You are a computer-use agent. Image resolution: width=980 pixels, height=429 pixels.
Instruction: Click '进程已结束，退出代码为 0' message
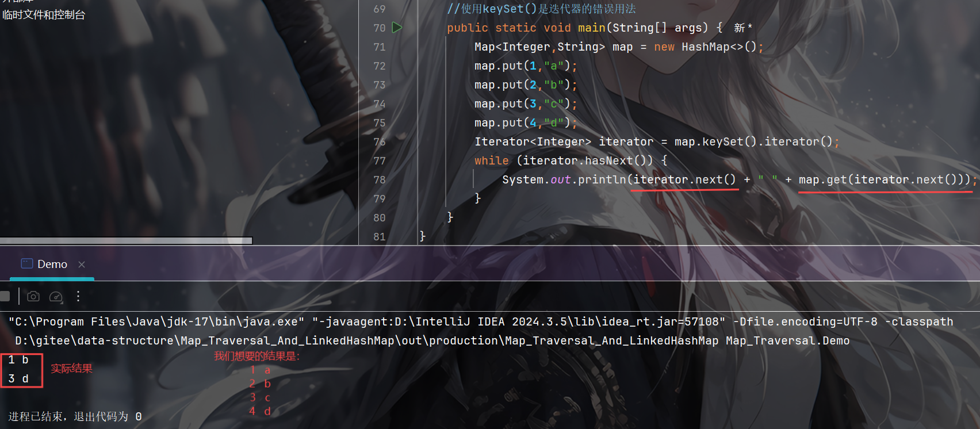coord(75,416)
